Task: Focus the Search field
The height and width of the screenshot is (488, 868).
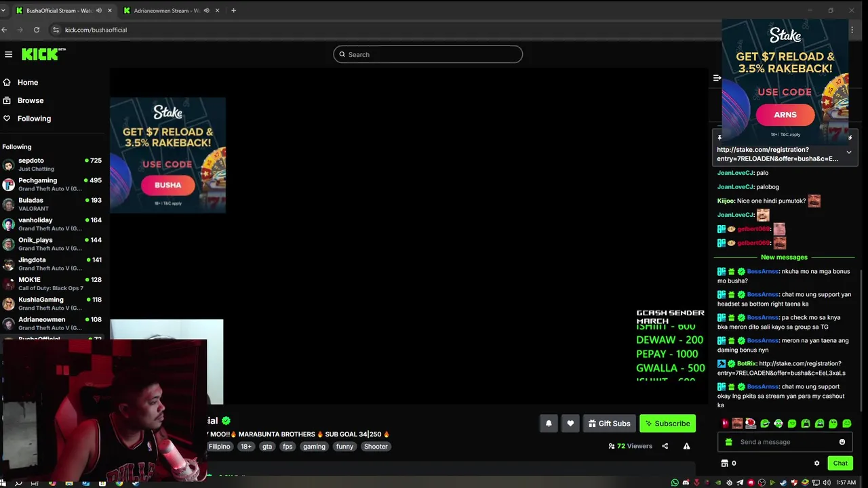Action: pos(428,54)
